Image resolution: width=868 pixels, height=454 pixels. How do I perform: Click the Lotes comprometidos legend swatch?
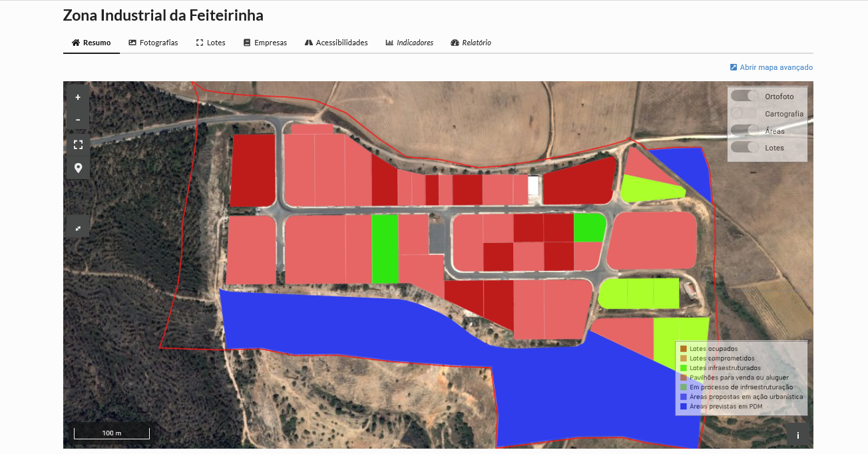[684, 358]
